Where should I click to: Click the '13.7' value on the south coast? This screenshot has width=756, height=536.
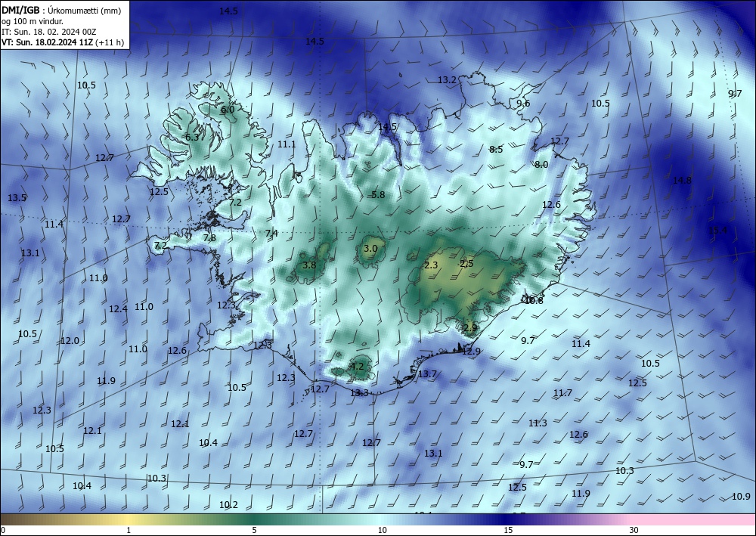427,374
